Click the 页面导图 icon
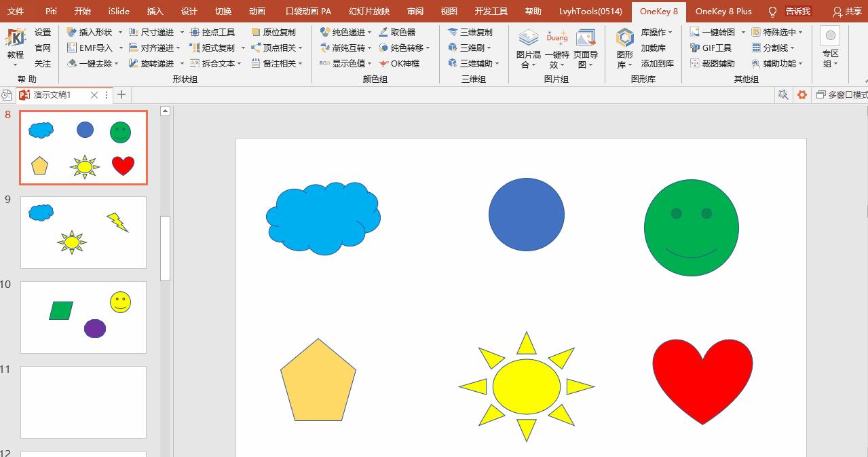The image size is (868, 457). click(585, 37)
